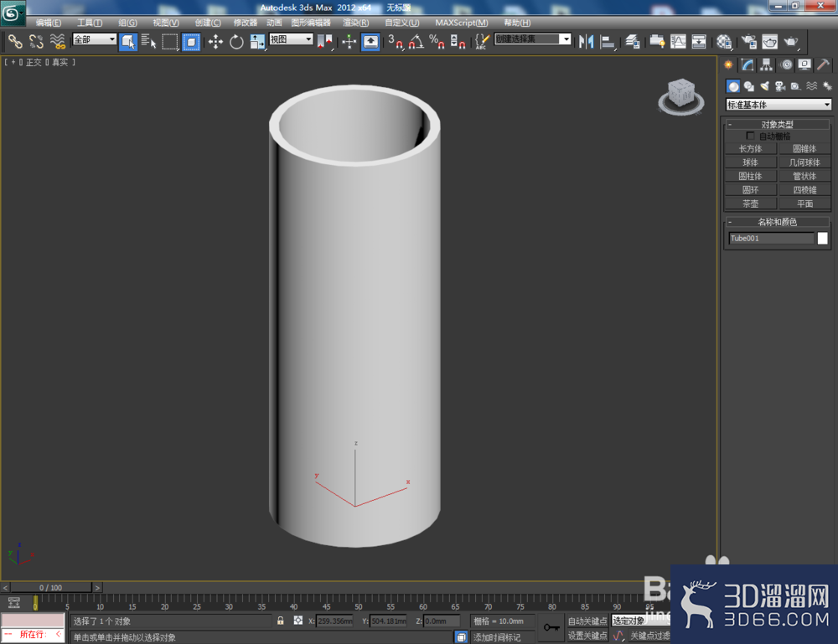
Task: Open the Layer Manager
Action: point(633,42)
